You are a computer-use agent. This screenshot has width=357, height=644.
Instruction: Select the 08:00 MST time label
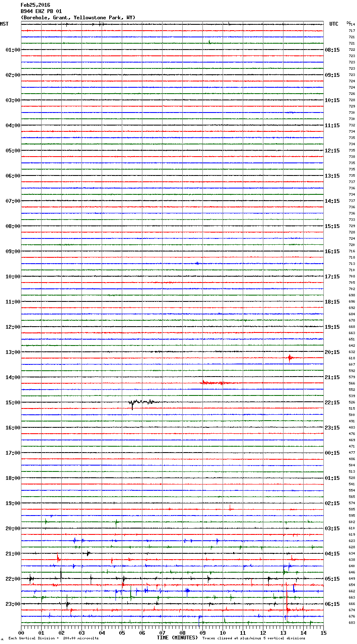pyautogui.click(x=13, y=226)
